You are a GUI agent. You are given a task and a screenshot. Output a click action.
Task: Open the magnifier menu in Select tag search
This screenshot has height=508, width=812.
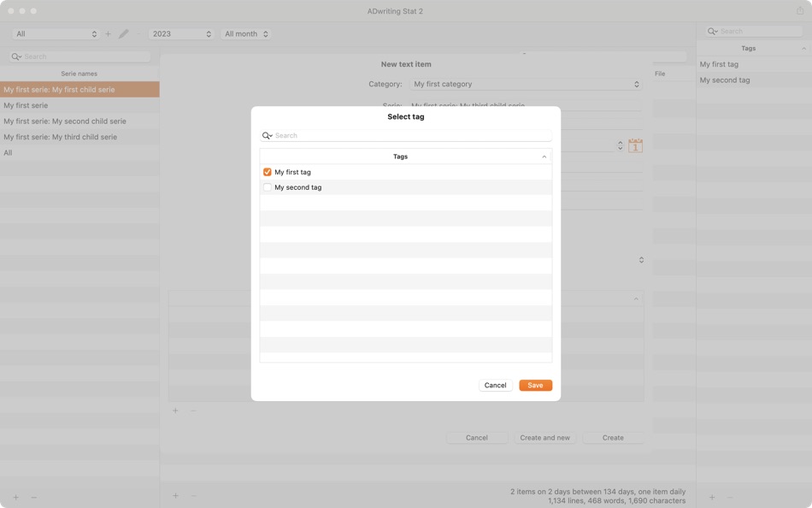pos(267,135)
